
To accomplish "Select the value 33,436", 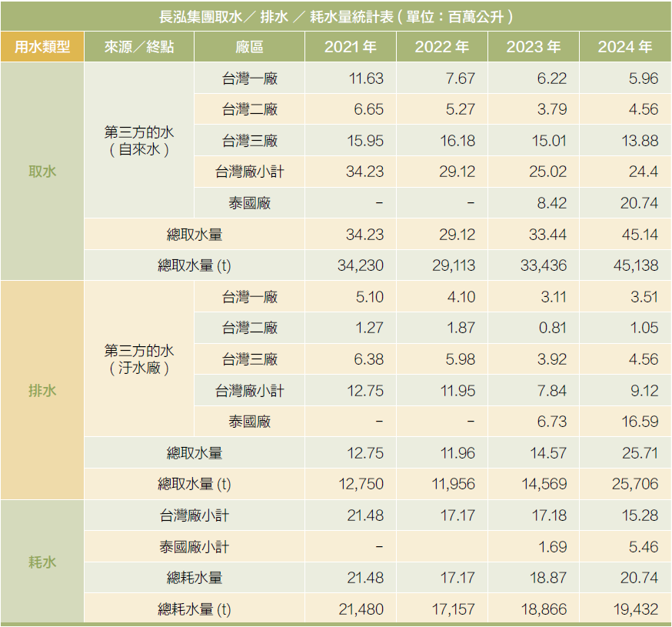I will click(544, 265).
